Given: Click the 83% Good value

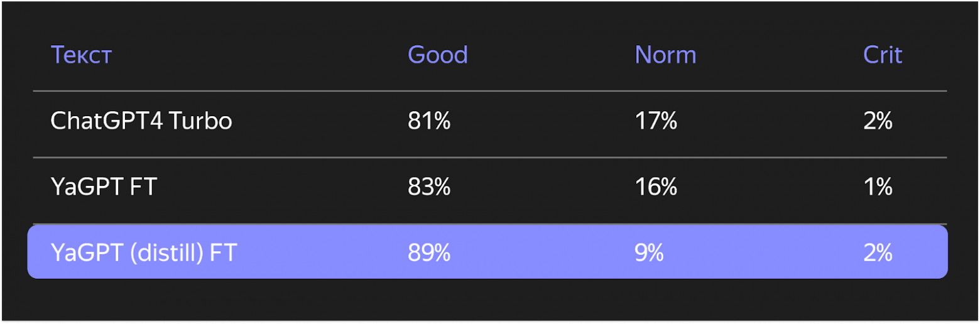Looking at the screenshot, I should (429, 187).
